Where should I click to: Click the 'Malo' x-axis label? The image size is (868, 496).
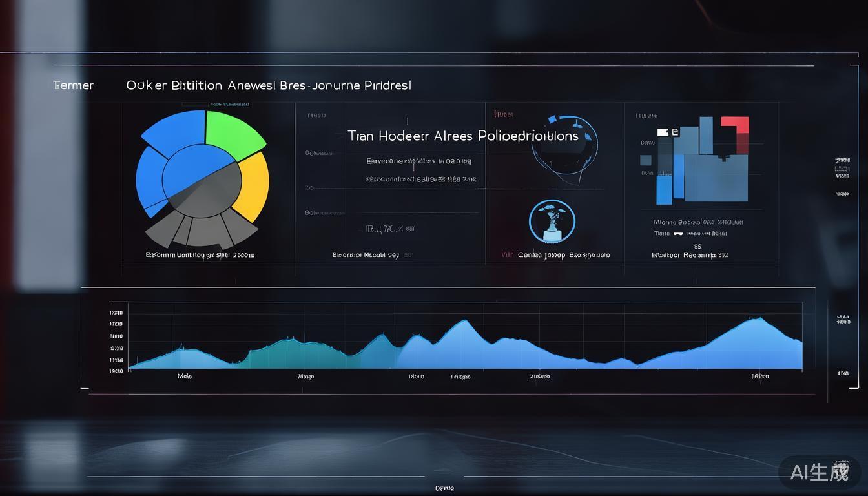coord(184,376)
